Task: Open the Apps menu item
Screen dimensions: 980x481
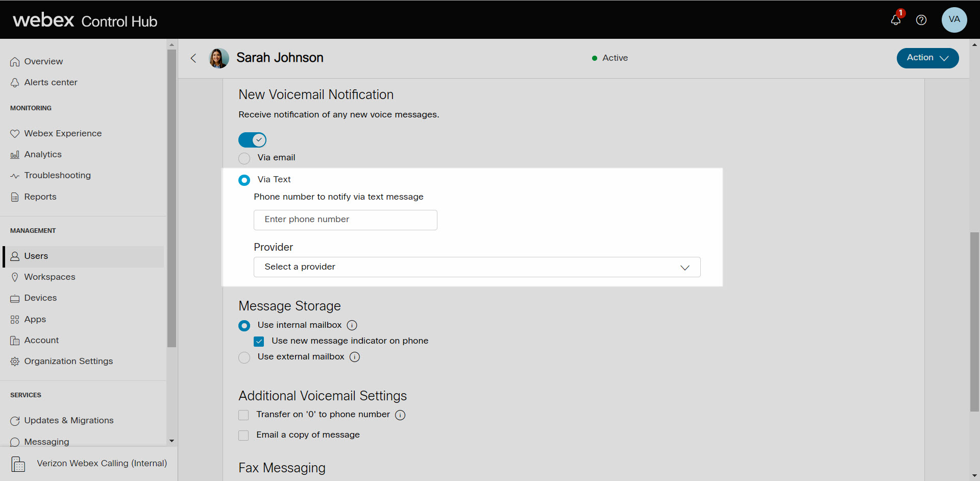Action: click(35, 319)
